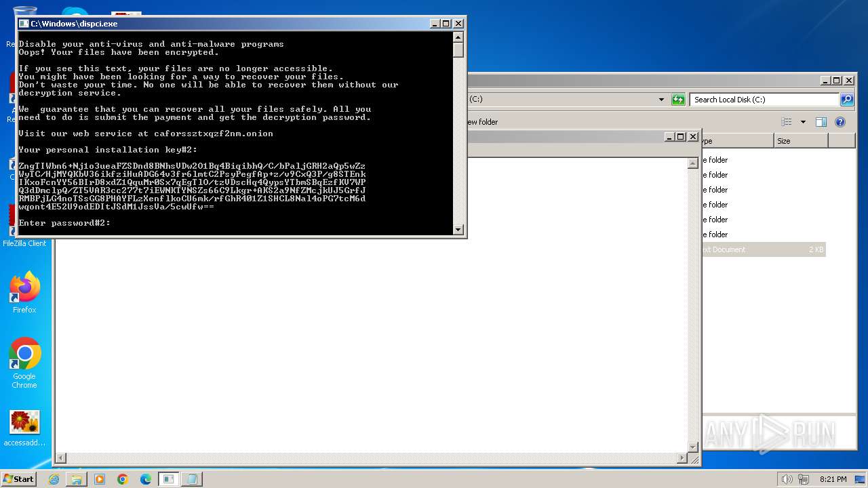Viewport: 868px width, 488px height.
Task: Focus the Search Local Disk (C:) field
Action: (765, 100)
